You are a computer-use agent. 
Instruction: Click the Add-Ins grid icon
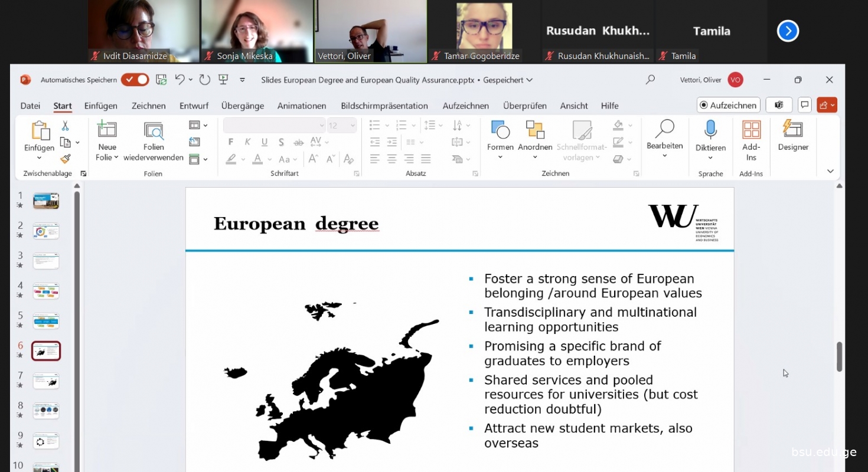[x=751, y=130]
